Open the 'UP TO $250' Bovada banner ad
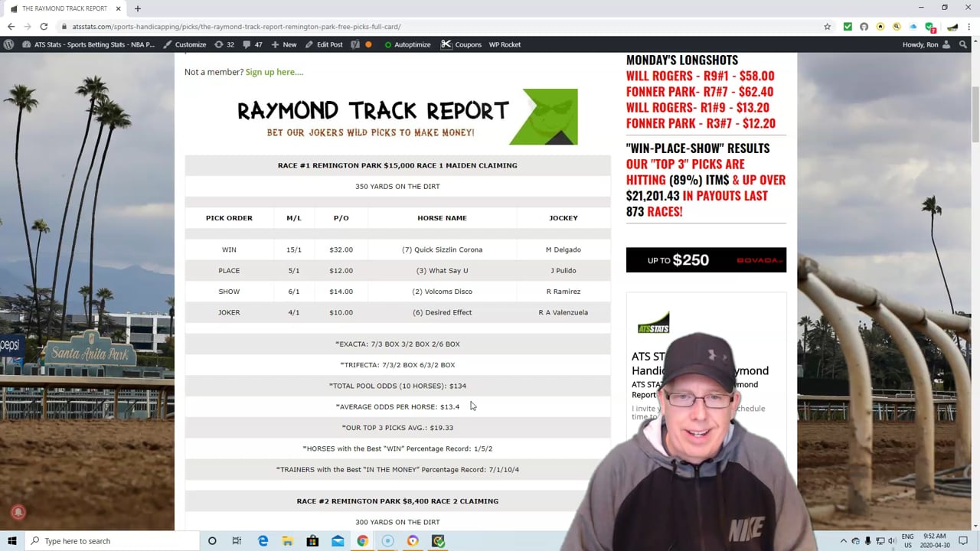 706,260
